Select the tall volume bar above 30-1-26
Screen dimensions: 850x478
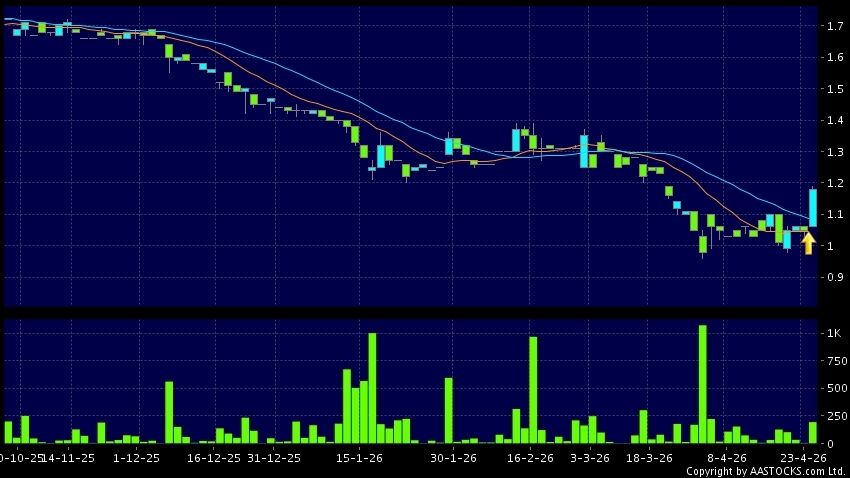tap(448, 410)
